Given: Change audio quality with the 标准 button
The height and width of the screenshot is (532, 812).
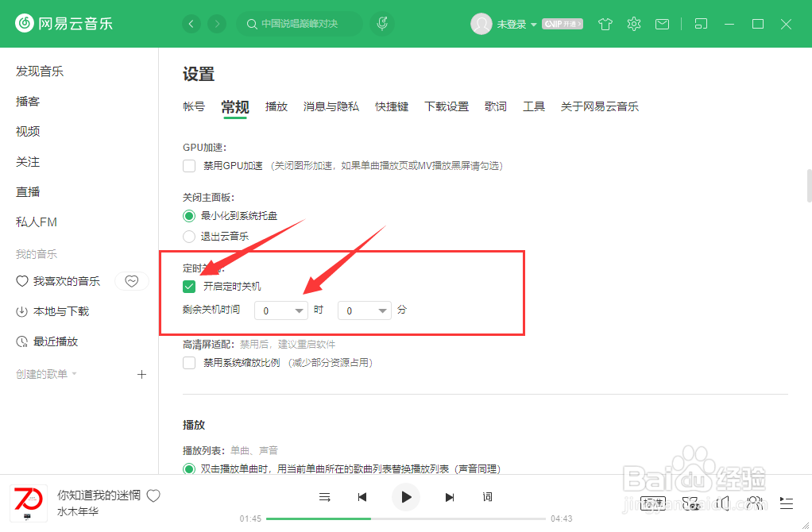Looking at the screenshot, I should [653, 503].
